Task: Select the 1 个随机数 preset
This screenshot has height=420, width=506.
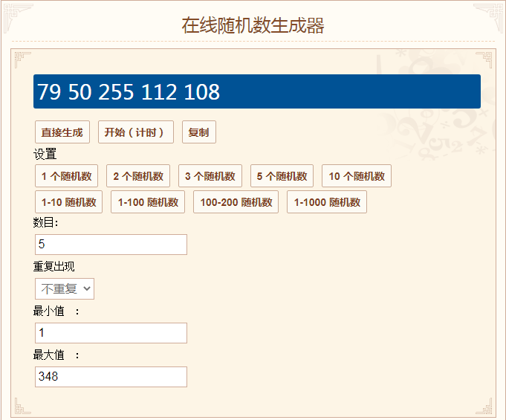Action: pos(66,176)
